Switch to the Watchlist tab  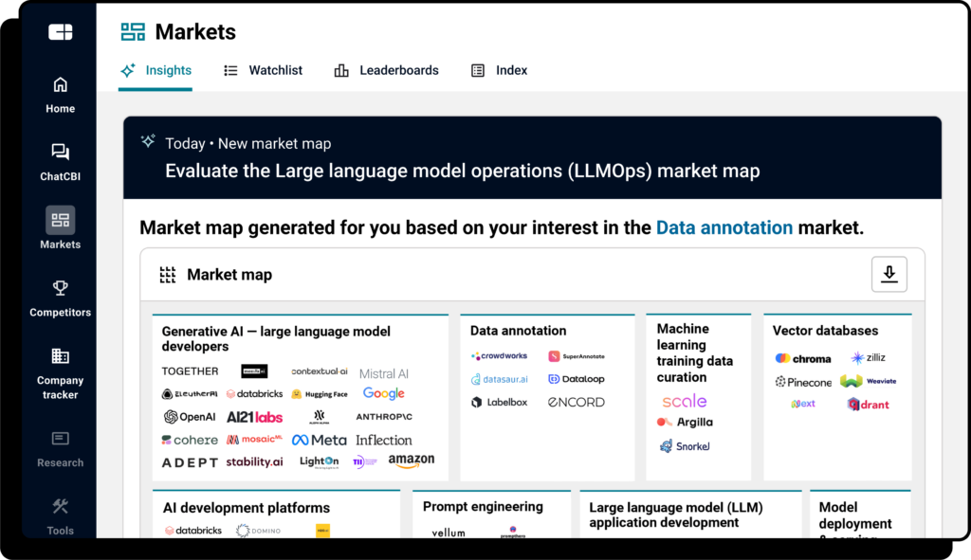[264, 70]
